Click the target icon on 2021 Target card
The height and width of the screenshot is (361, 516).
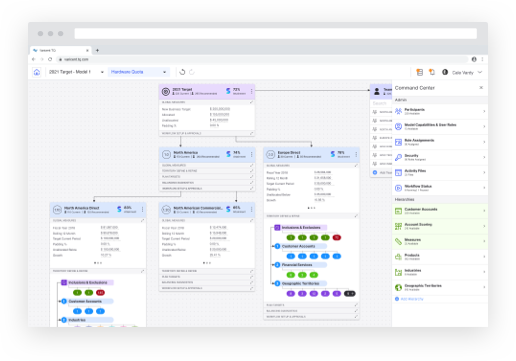pyautogui.click(x=166, y=91)
